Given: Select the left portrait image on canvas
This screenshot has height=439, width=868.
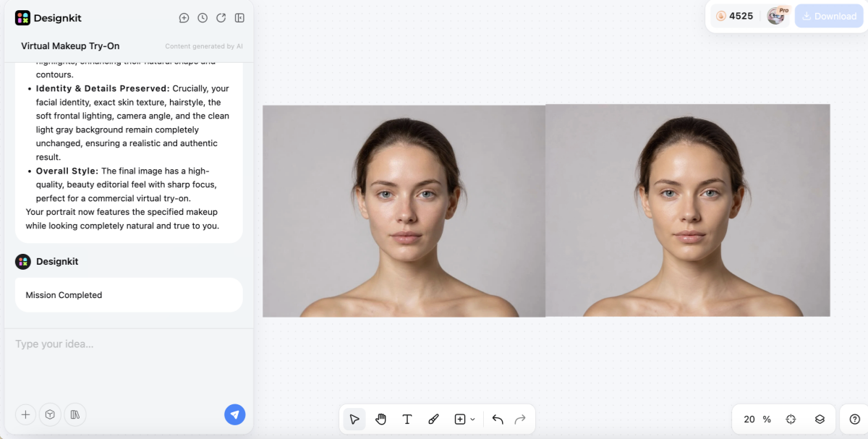Looking at the screenshot, I should click(x=404, y=211).
